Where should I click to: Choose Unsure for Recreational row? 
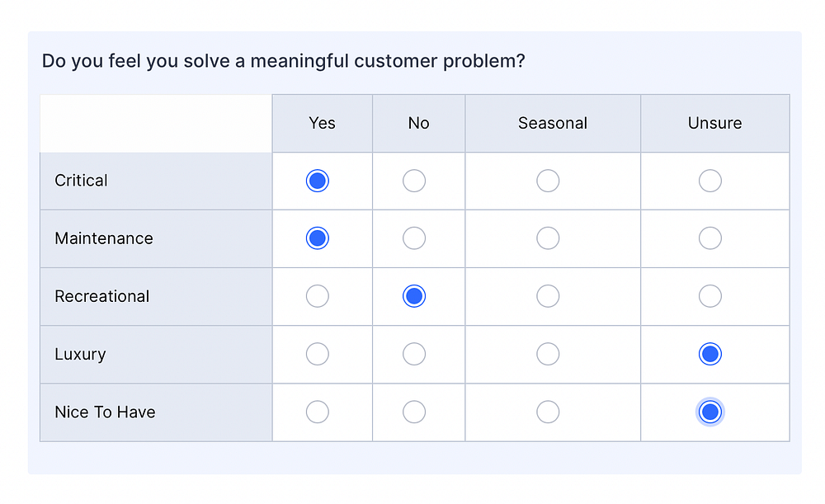(710, 296)
